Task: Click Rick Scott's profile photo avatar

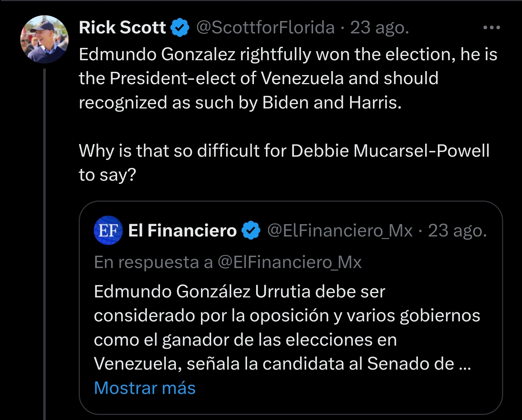Action: 44,39
